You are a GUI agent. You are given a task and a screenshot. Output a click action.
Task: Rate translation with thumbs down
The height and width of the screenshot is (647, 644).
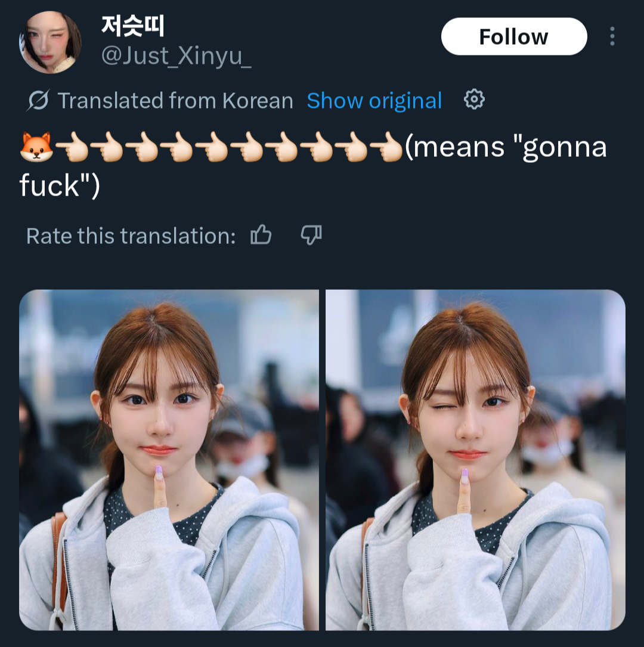click(311, 235)
